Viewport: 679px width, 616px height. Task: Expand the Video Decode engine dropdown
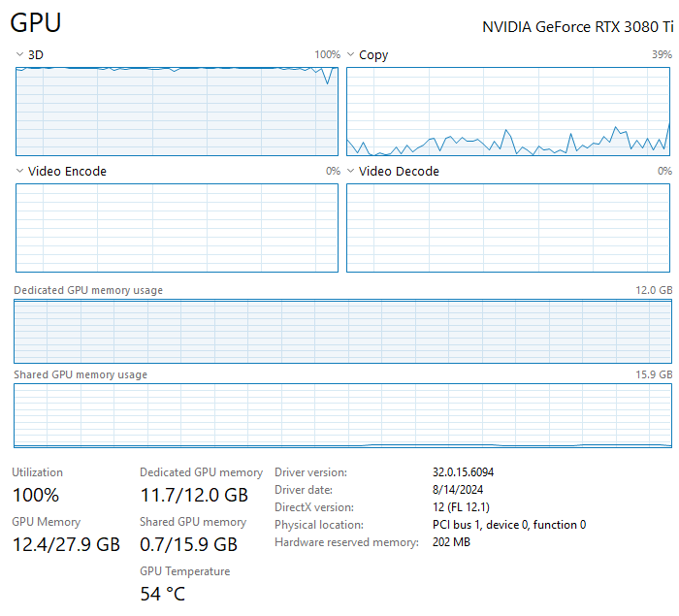pos(351,172)
